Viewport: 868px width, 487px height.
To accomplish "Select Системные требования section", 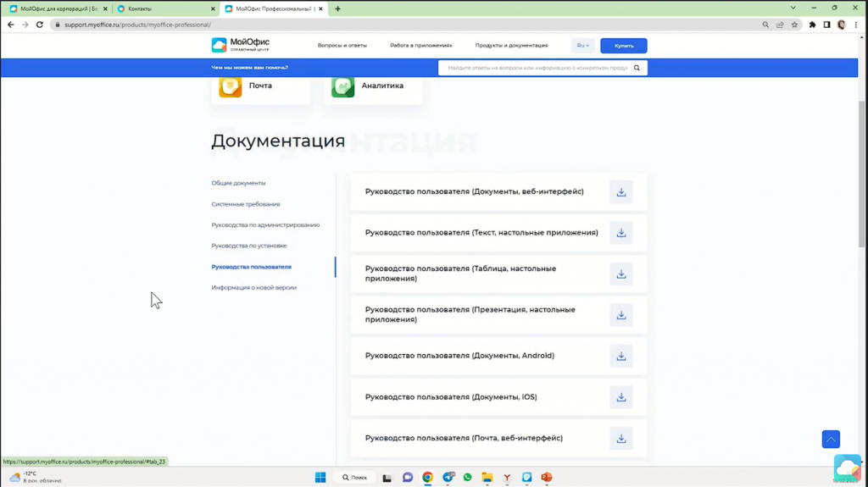I will click(x=245, y=204).
